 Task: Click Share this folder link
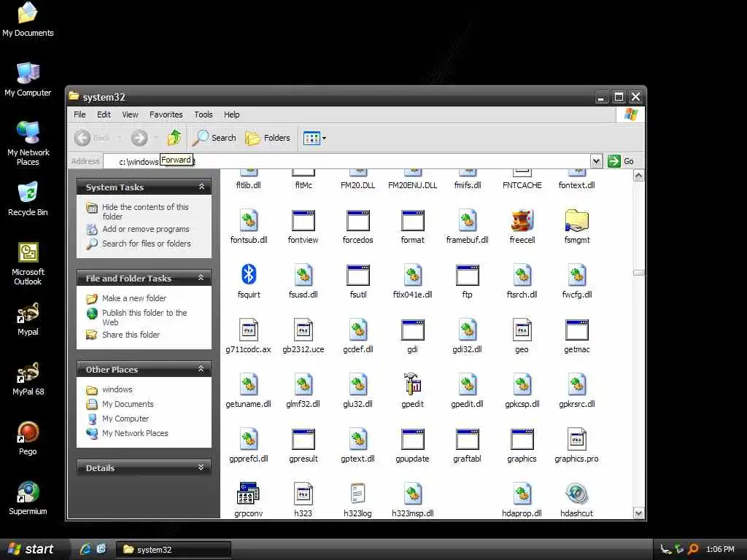[131, 335]
